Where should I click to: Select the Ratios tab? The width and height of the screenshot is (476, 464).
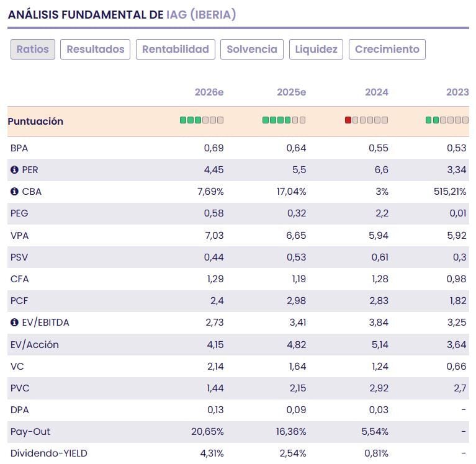coord(33,50)
